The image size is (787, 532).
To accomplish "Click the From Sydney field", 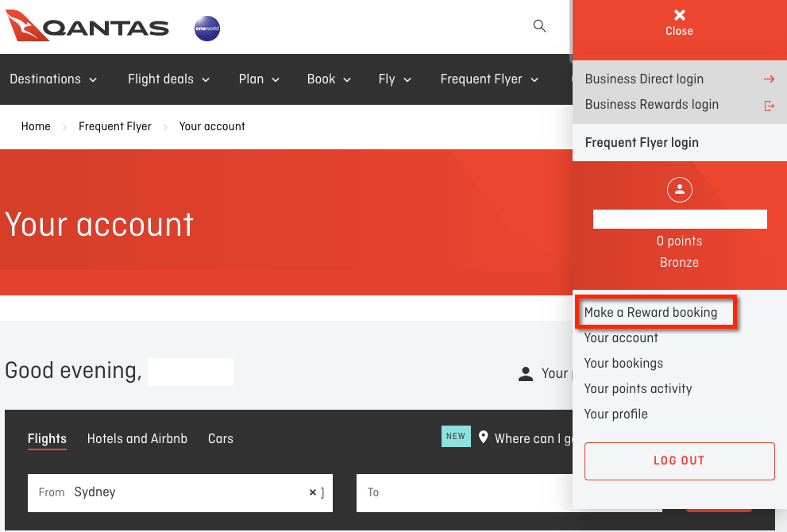I will point(180,493).
